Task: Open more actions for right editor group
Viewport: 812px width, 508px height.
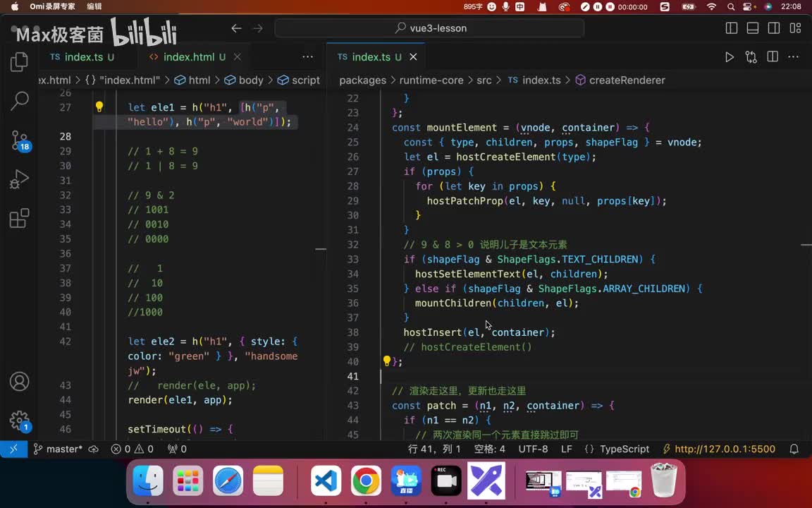Action: tap(794, 57)
